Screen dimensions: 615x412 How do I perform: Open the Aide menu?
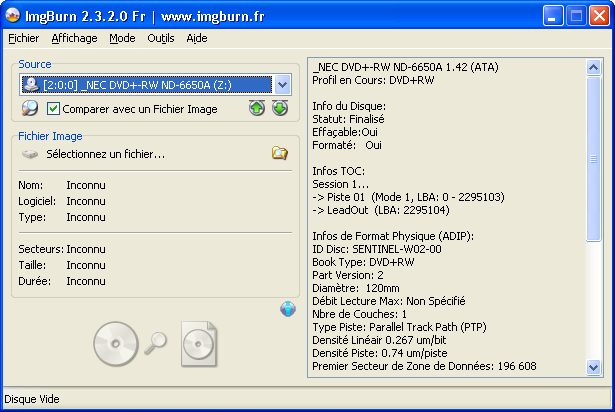pyautogui.click(x=197, y=38)
